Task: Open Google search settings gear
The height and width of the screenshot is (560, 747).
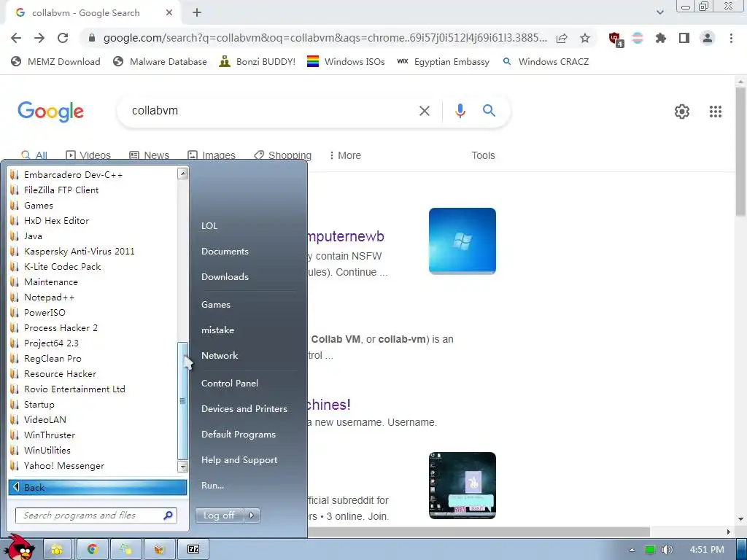Action: pos(682,112)
